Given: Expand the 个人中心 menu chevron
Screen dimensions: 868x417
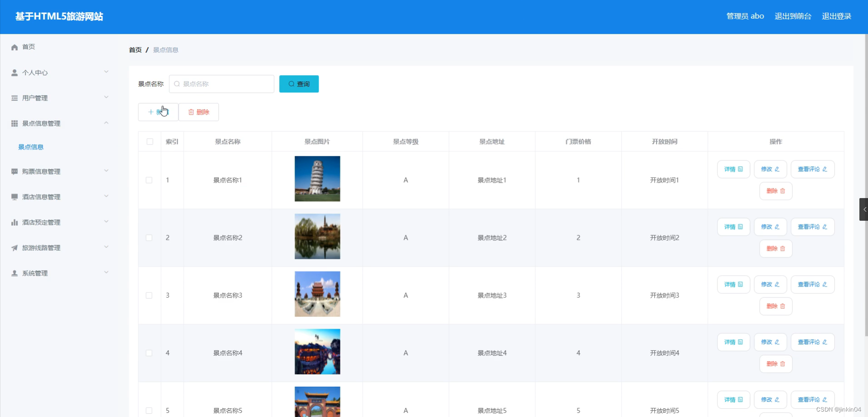Looking at the screenshot, I should 106,72.
